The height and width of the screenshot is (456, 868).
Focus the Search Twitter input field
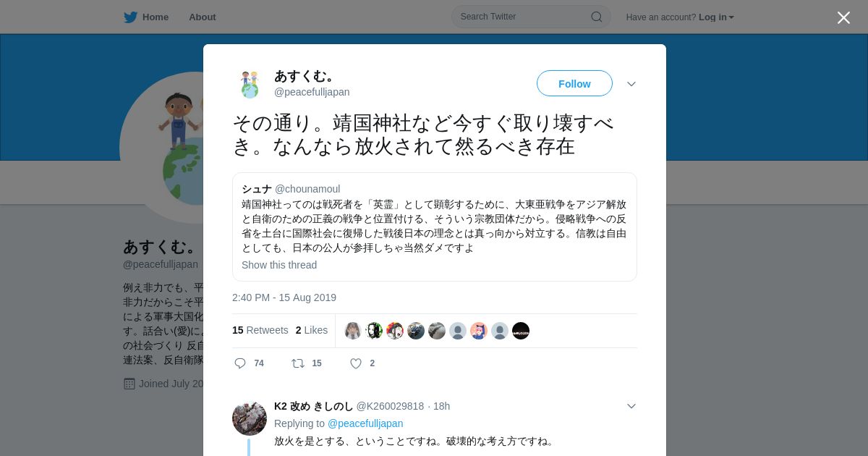[x=524, y=17]
